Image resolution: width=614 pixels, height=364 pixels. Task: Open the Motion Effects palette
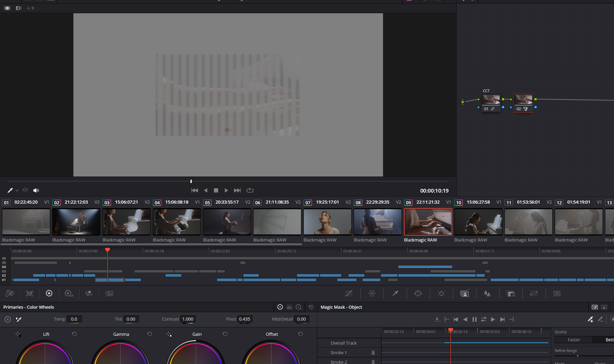109,293
